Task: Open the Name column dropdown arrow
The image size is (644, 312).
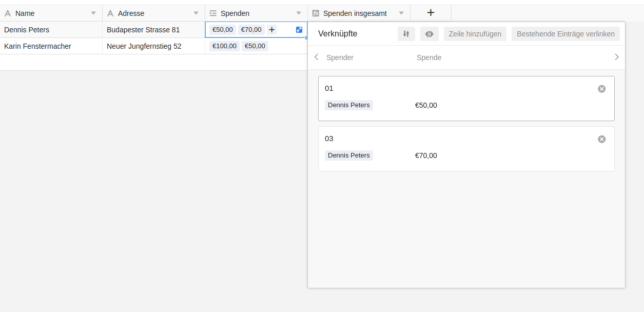Action: click(x=93, y=13)
